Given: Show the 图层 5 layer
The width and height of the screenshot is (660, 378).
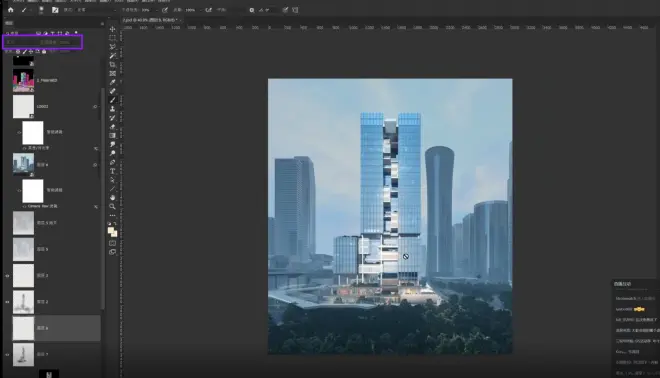Looking at the screenshot, I should tap(7, 249).
